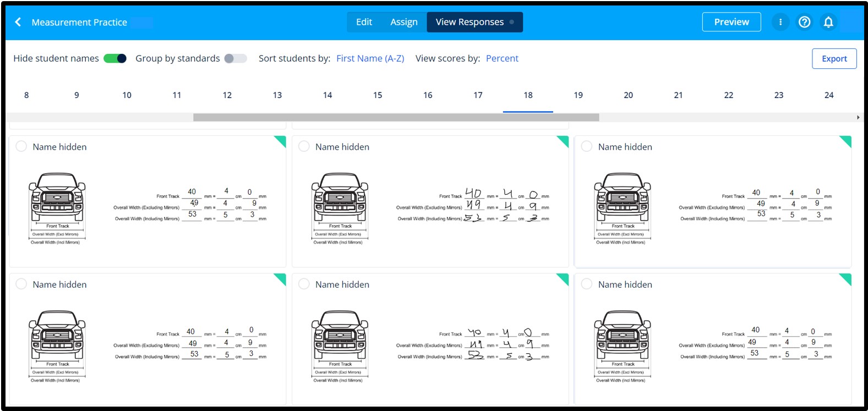Click the green corner flag on the top-left card
The height and width of the screenshot is (411, 868).
click(281, 141)
